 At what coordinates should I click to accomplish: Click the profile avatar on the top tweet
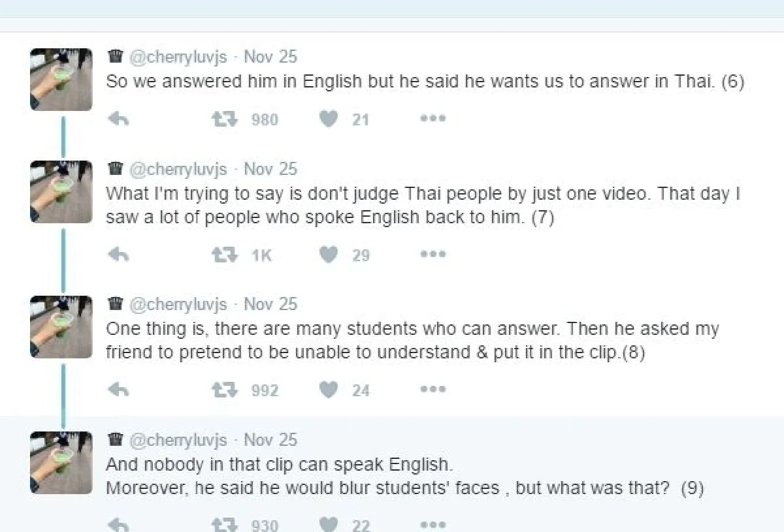[60, 80]
